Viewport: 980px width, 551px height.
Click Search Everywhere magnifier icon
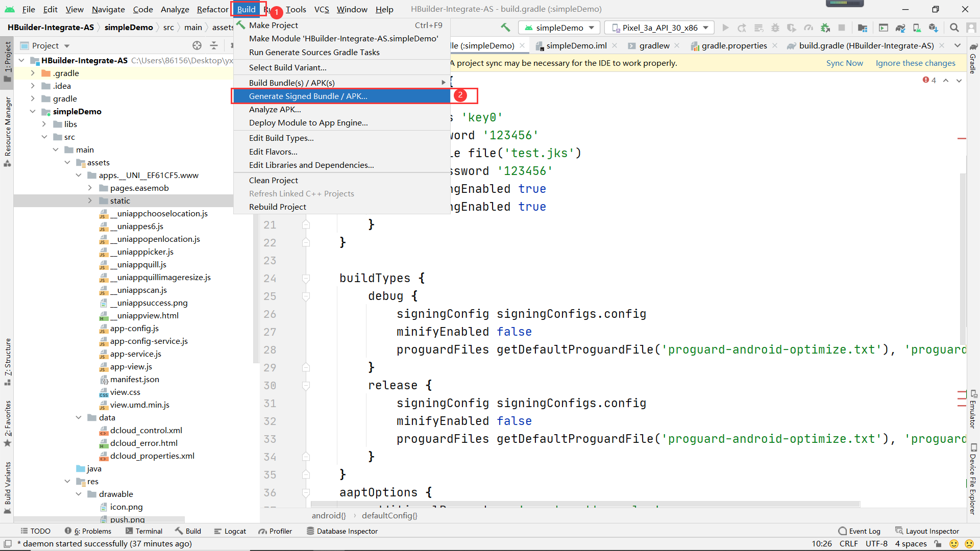[954, 28]
